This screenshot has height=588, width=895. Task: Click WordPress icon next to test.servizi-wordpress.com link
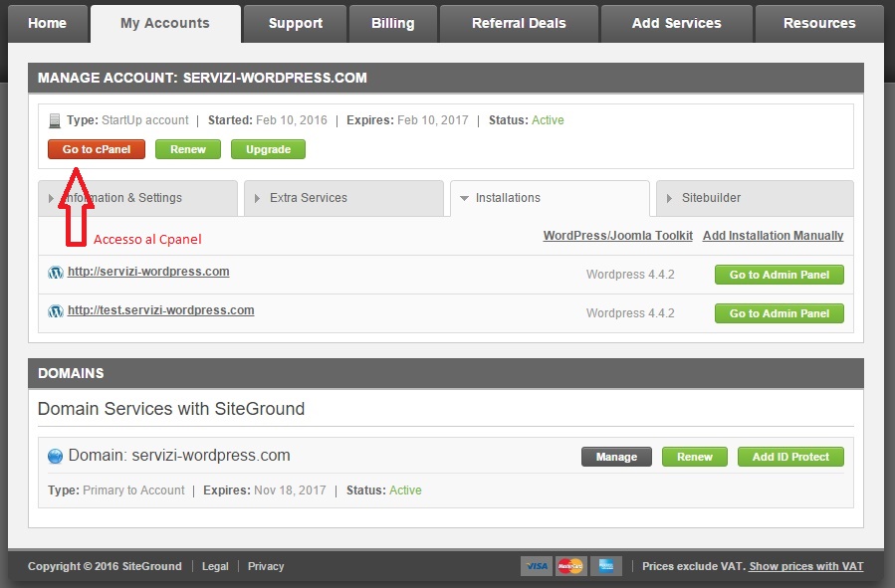pos(56,310)
